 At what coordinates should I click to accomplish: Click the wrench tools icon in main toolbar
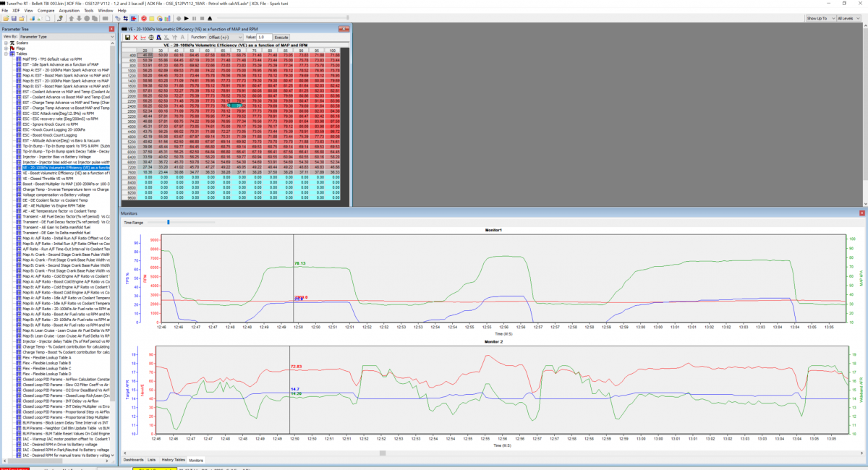pos(60,18)
